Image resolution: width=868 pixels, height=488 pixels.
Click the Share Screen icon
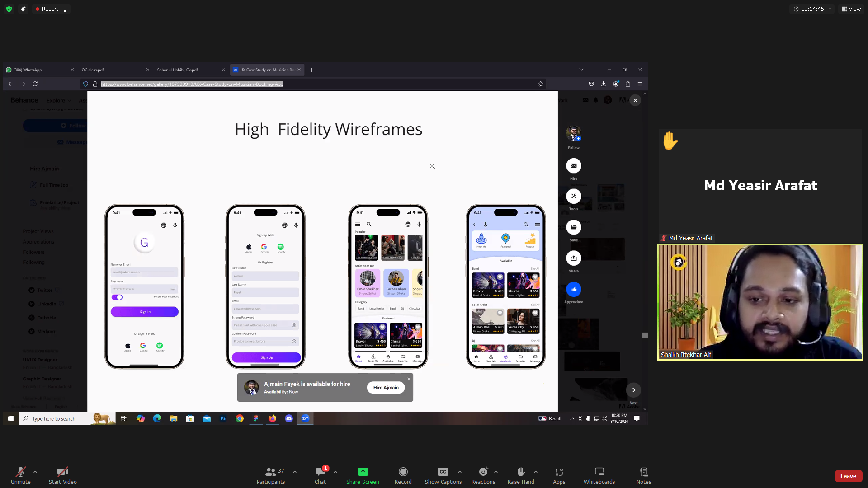pyautogui.click(x=363, y=472)
